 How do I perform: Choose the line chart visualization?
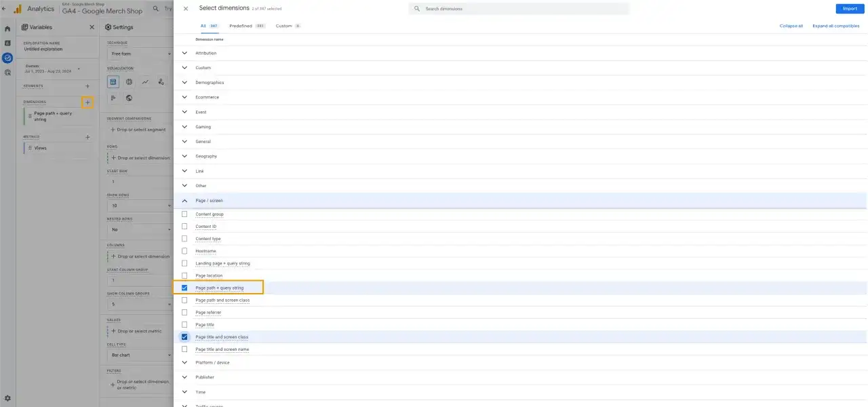[145, 82]
